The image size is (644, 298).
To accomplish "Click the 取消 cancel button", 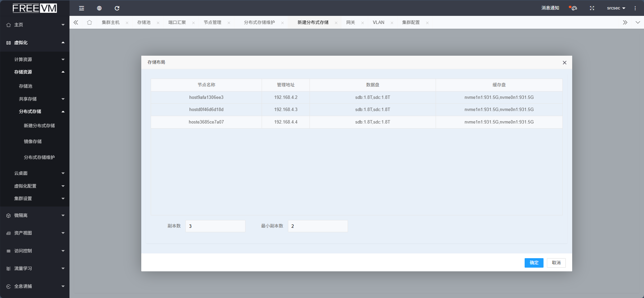I will pos(556,263).
